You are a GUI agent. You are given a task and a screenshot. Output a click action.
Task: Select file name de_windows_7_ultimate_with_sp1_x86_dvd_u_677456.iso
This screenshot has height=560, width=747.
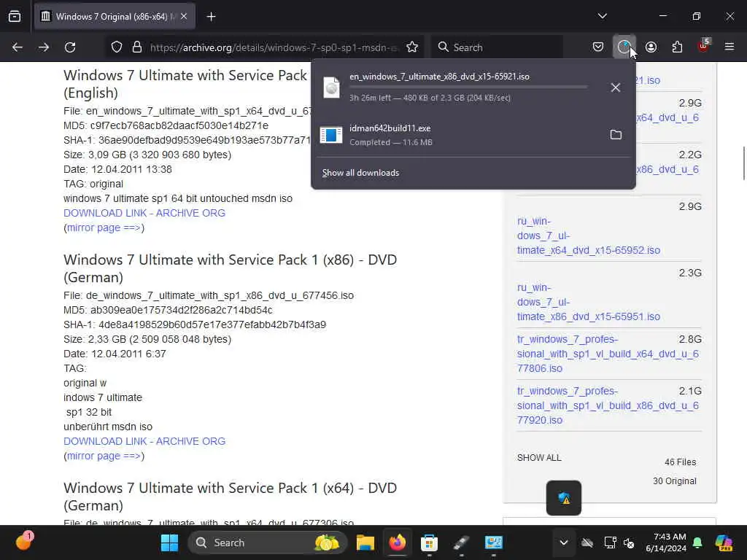pos(220,295)
